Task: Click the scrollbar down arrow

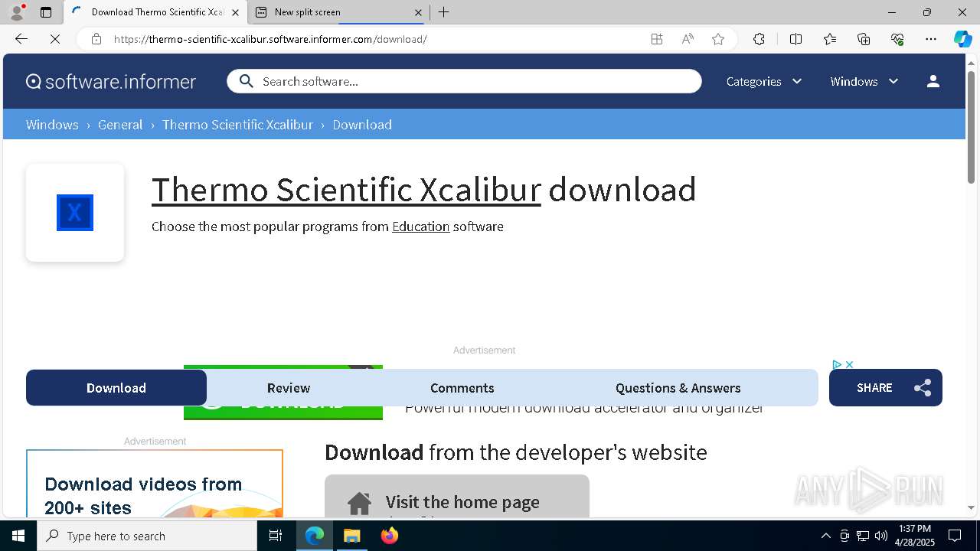Action: point(971,507)
